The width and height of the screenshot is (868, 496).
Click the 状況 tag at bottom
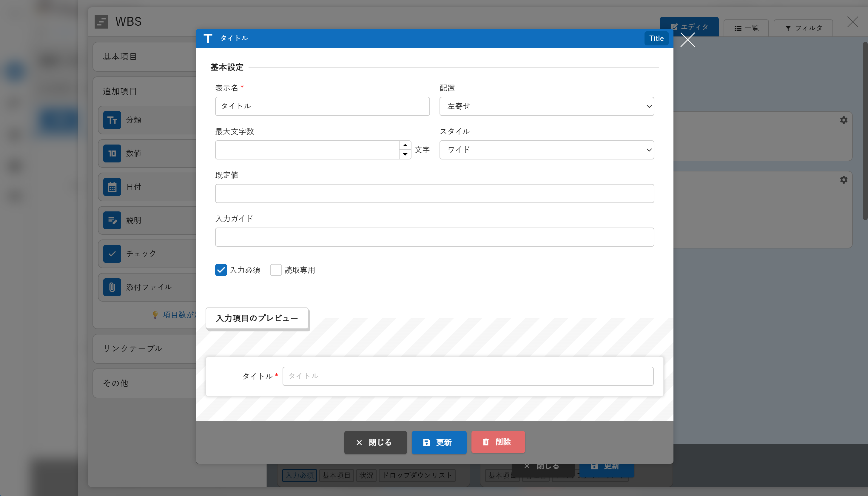pyautogui.click(x=366, y=475)
